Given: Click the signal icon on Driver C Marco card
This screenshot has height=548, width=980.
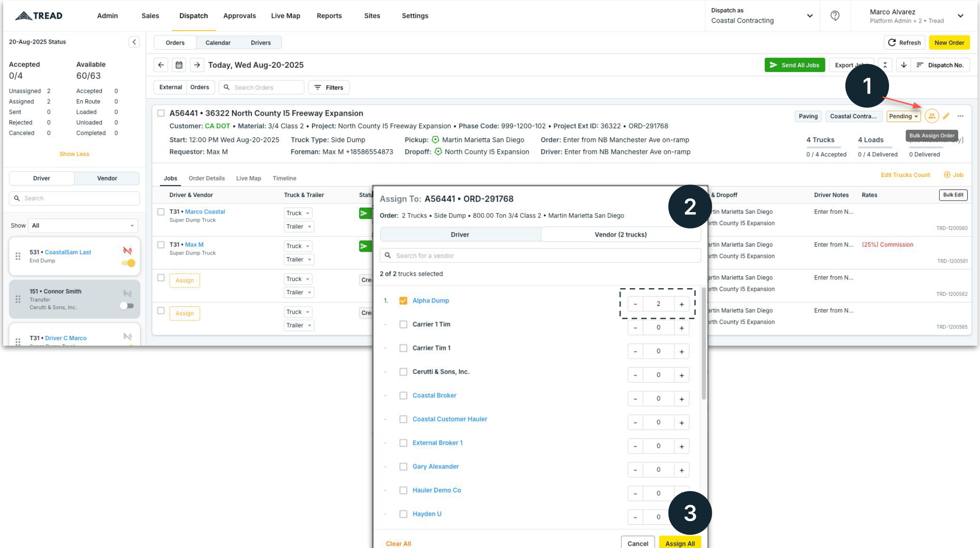Looking at the screenshot, I should click(128, 337).
